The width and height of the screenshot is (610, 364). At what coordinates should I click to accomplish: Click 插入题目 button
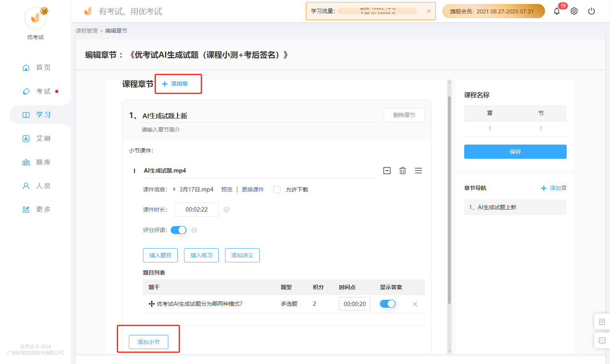tap(160, 255)
